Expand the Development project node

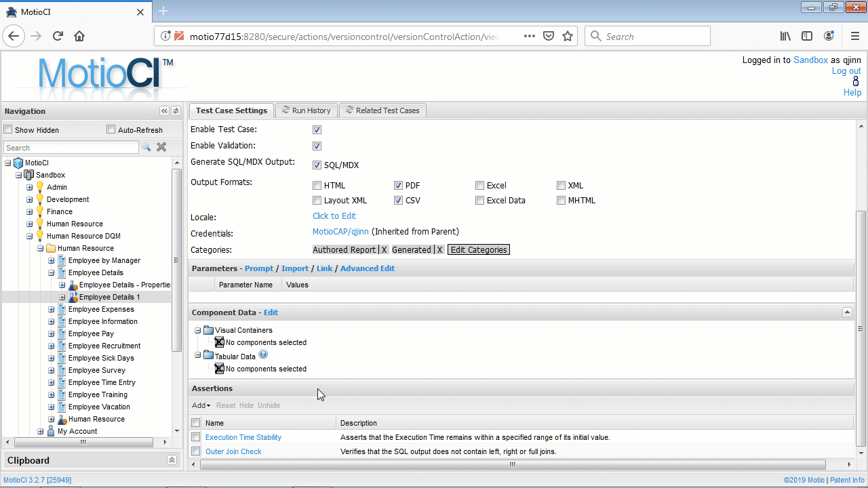pos(29,199)
